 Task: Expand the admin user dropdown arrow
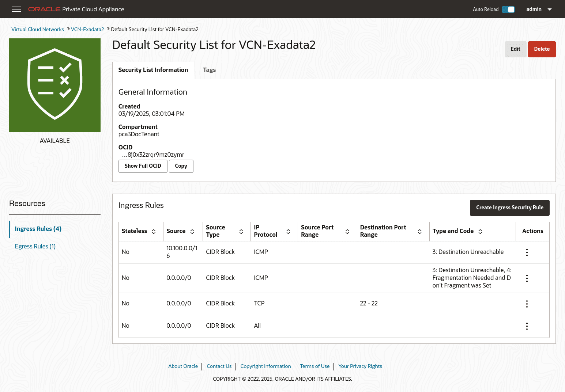point(549,9)
